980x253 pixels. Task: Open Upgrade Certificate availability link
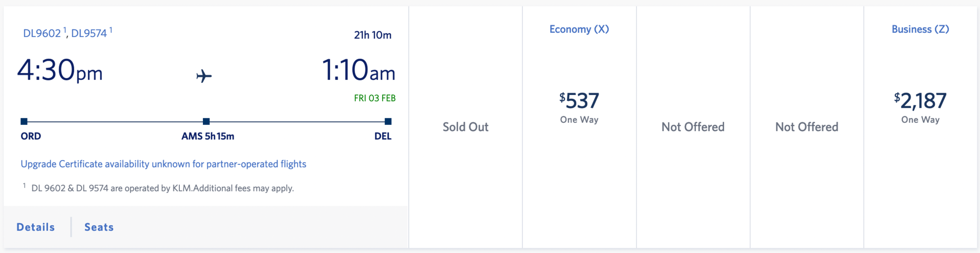pyautogui.click(x=163, y=164)
